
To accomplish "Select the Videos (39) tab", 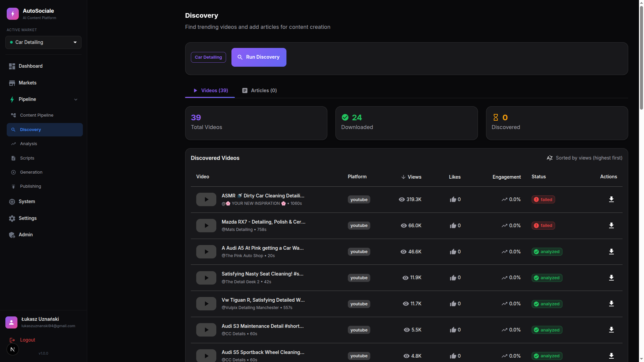I will [x=210, y=90].
